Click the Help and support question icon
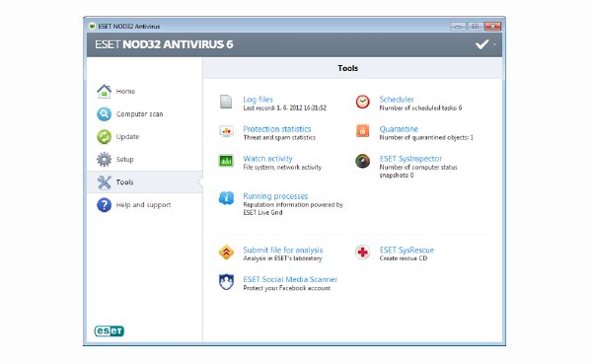This screenshot has height=364, width=592. tap(104, 205)
